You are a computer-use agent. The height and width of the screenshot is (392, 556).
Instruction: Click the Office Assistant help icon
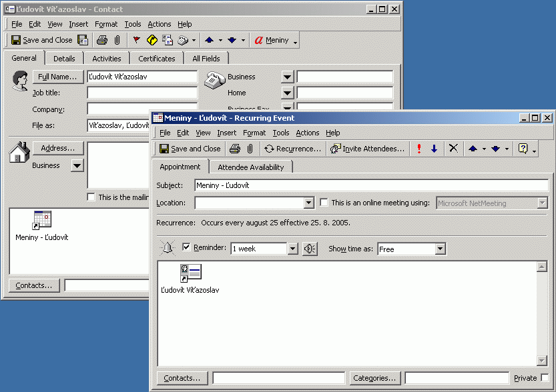(x=523, y=149)
